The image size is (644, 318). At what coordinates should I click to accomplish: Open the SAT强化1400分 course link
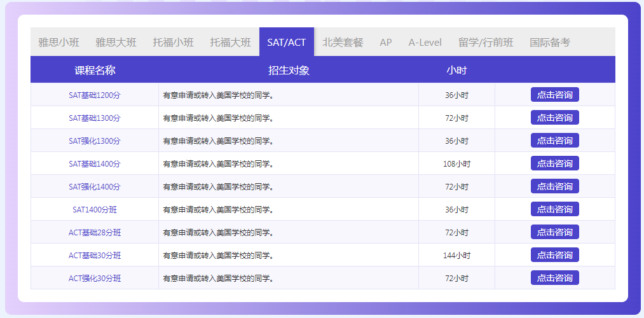pos(95,186)
